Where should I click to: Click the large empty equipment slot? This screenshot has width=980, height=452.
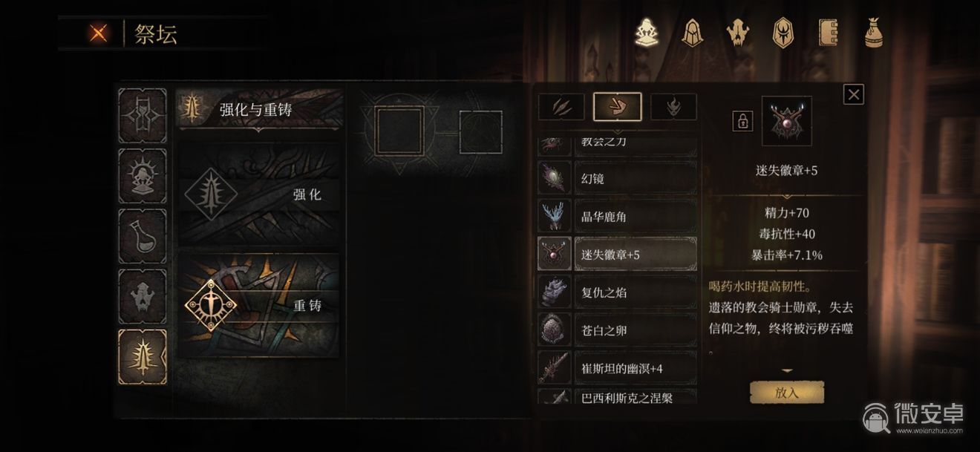(x=399, y=131)
